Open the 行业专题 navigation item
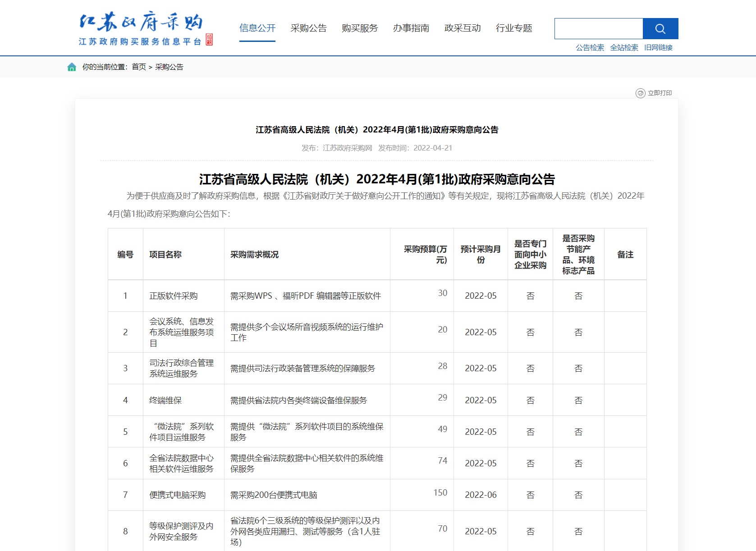Viewport: 756px width, 551px height. [x=513, y=28]
